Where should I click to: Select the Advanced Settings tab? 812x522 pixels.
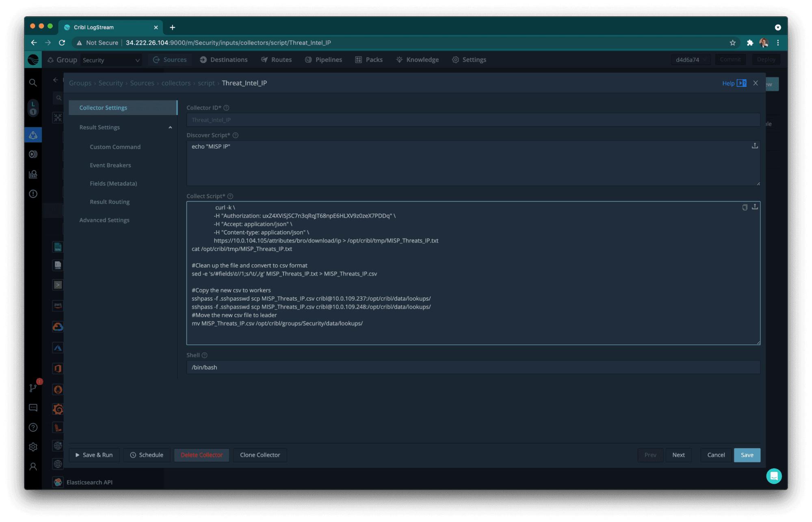click(104, 220)
